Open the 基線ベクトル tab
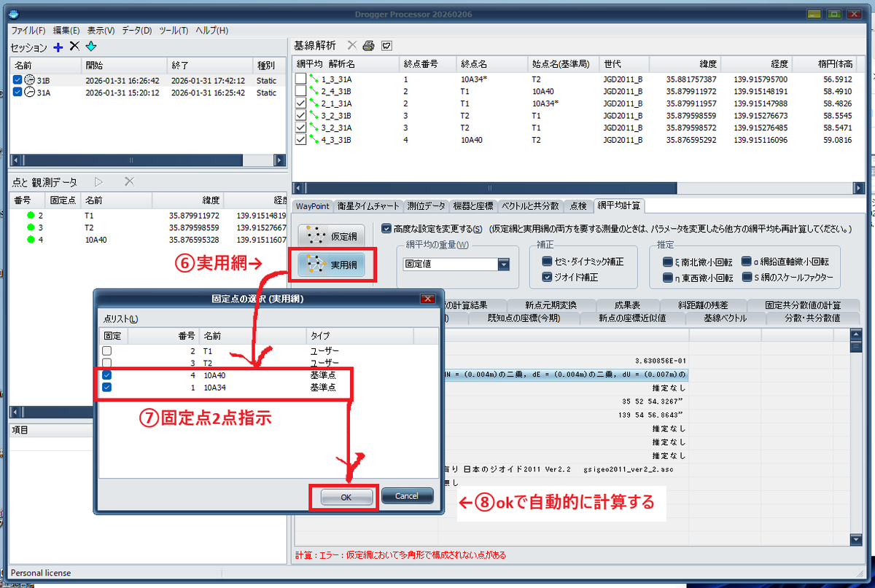The width and height of the screenshot is (875, 588). click(725, 318)
